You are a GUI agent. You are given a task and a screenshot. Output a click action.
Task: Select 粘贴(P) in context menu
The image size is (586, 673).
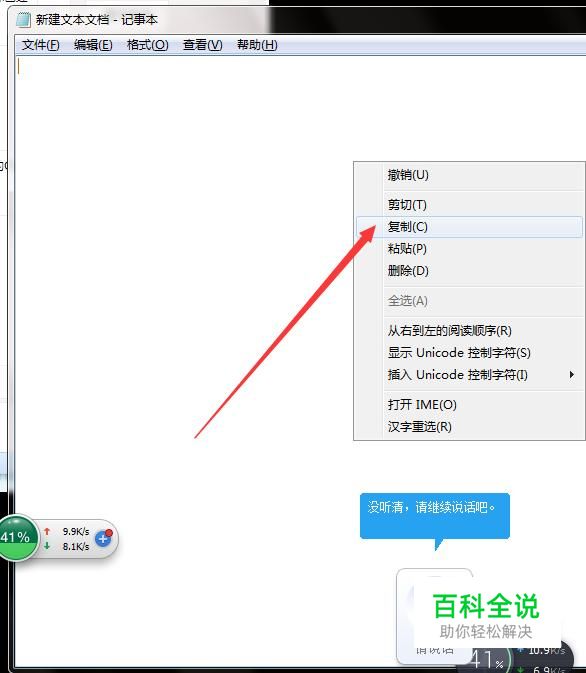pos(469,249)
